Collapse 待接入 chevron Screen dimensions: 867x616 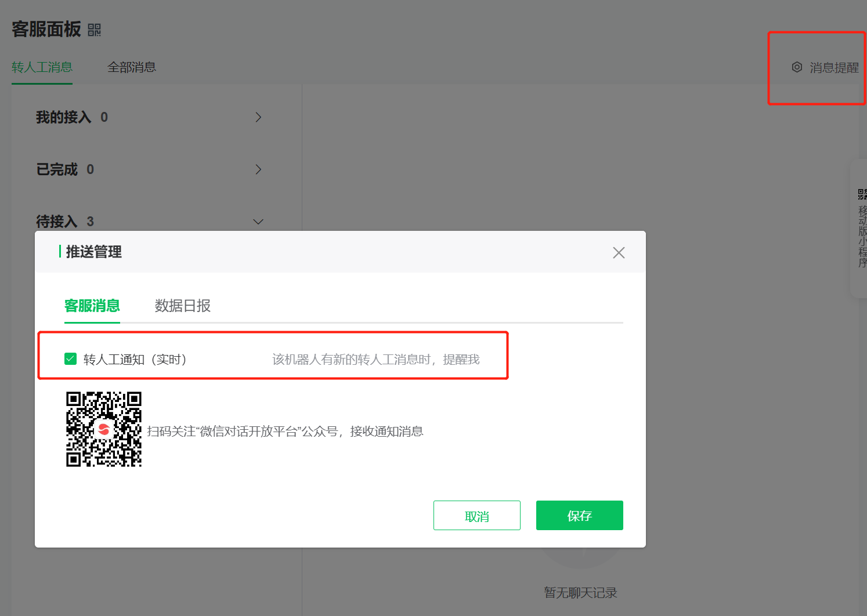coord(258,222)
